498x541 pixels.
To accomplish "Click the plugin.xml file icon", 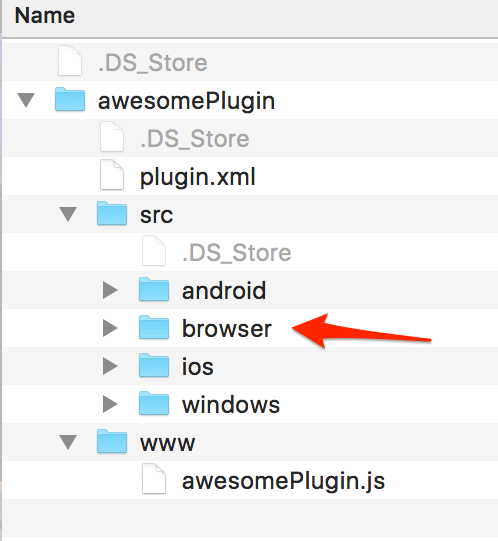I will pos(112,175).
